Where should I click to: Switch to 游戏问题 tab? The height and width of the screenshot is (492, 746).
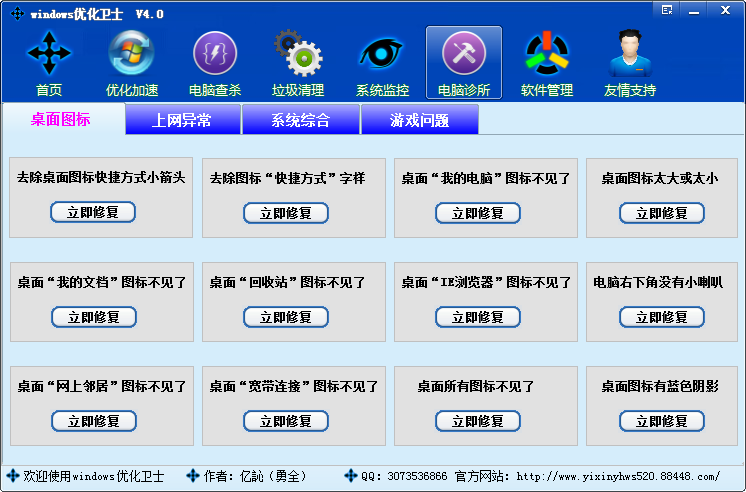click(x=420, y=120)
